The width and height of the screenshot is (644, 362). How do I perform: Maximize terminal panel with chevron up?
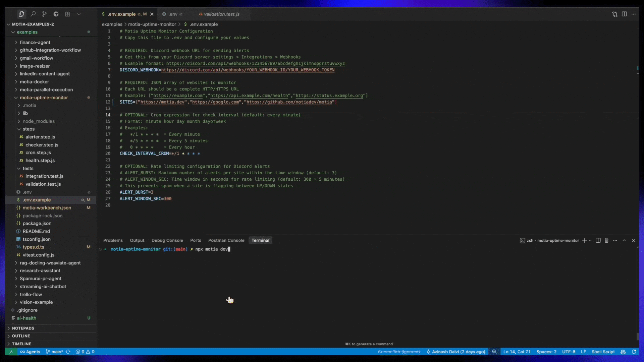pyautogui.click(x=624, y=240)
